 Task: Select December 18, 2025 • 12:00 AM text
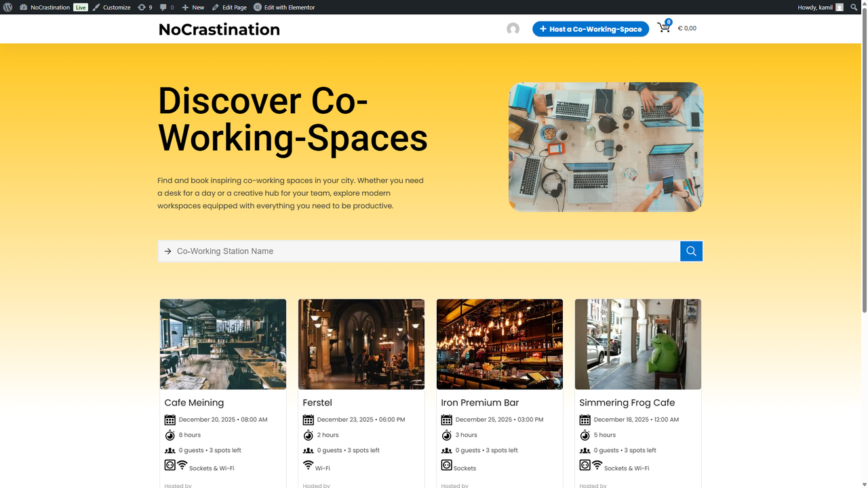[x=637, y=420]
